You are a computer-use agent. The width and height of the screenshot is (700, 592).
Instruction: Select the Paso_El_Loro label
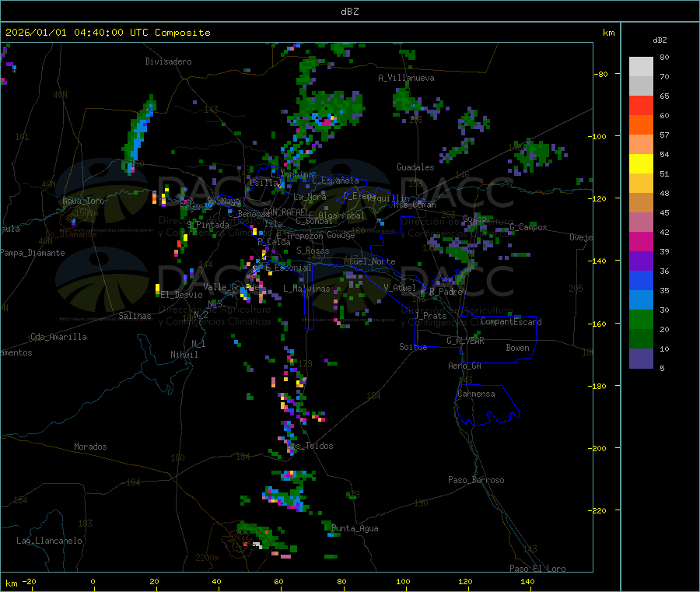point(538,569)
